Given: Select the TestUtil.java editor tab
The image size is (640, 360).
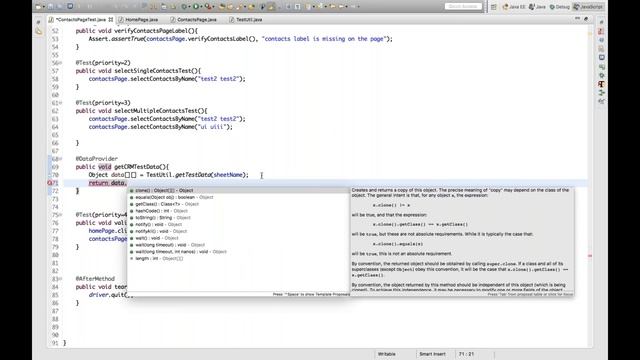Looking at the screenshot, I should (x=246, y=20).
